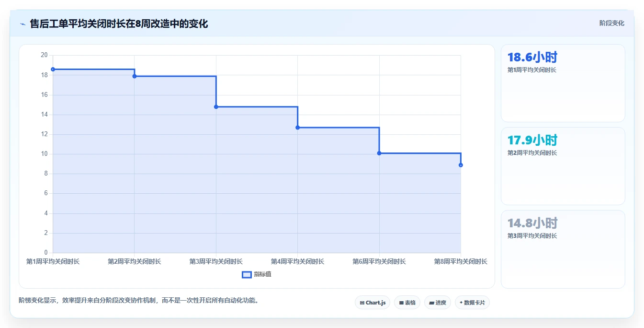Toggle the 指标值 legend item
The width and height of the screenshot is (644, 328).
[x=257, y=274]
